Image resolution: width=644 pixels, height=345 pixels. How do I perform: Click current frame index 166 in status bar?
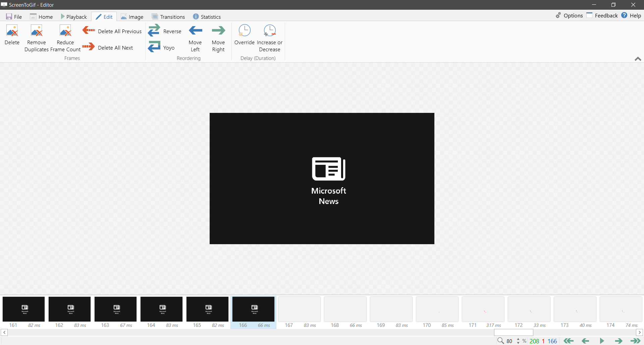pos(552,341)
